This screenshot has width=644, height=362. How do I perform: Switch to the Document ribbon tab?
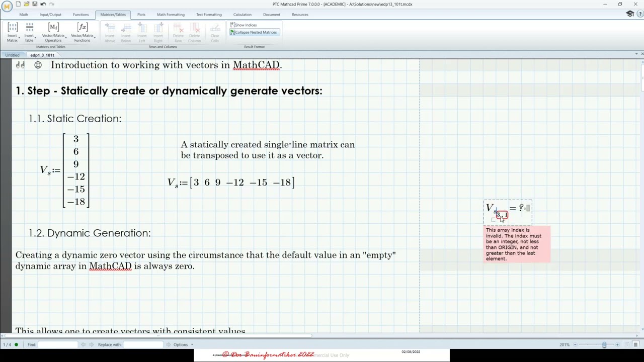pyautogui.click(x=272, y=15)
